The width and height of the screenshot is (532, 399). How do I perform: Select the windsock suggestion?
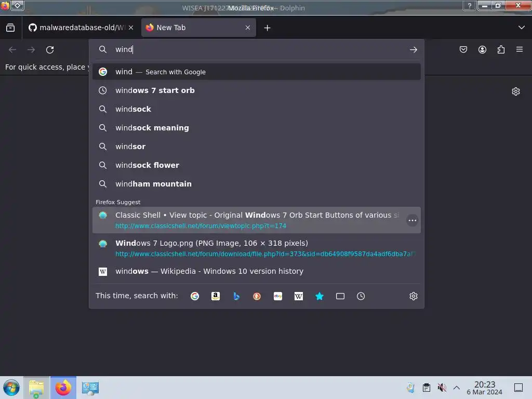click(x=257, y=109)
